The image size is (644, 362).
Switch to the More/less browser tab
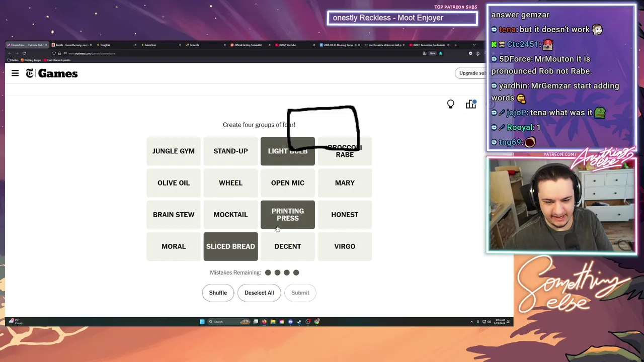tap(161, 45)
